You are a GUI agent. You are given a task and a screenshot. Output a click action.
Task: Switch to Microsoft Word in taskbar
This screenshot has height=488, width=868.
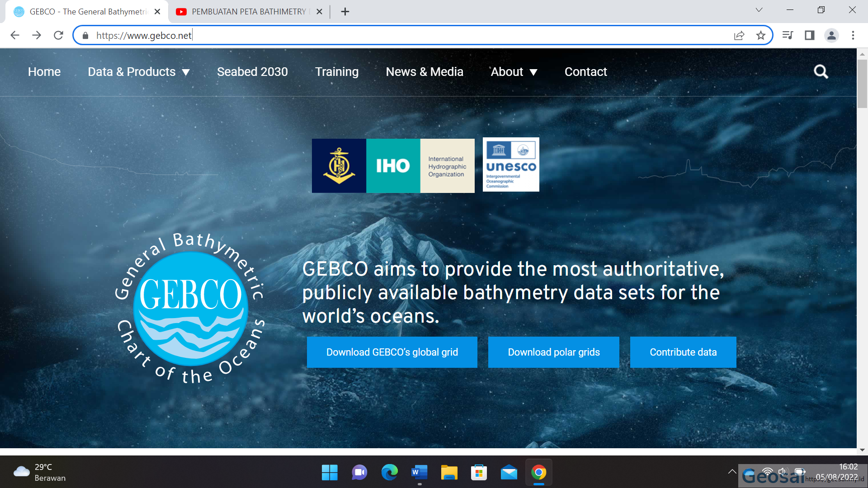[419, 473]
